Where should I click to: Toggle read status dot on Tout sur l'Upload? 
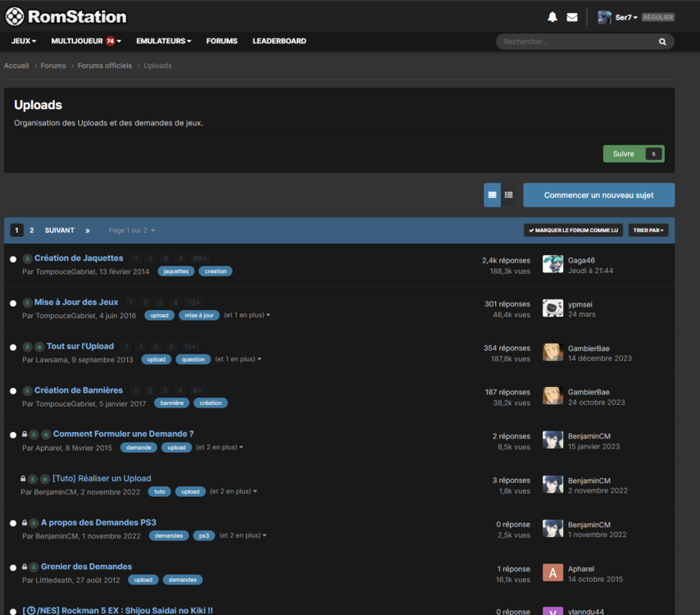click(13, 347)
